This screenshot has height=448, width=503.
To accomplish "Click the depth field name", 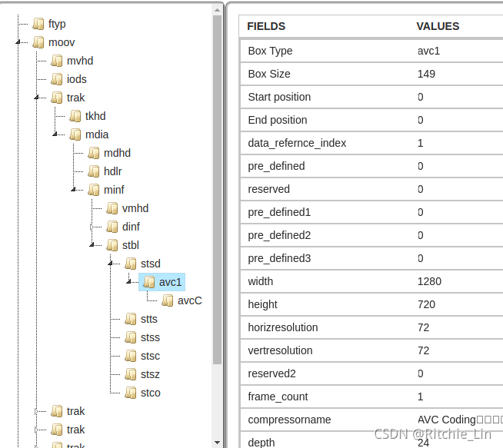I will 261,443.
